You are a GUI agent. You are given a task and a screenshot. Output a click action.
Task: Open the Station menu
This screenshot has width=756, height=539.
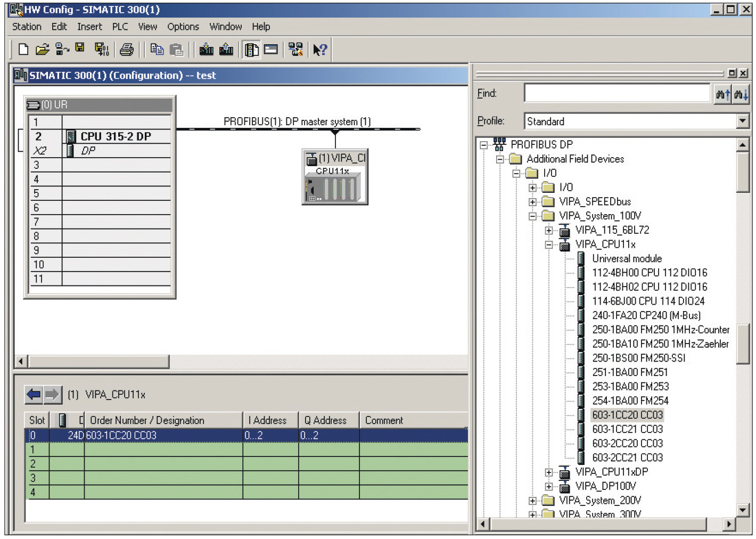click(27, 27)
